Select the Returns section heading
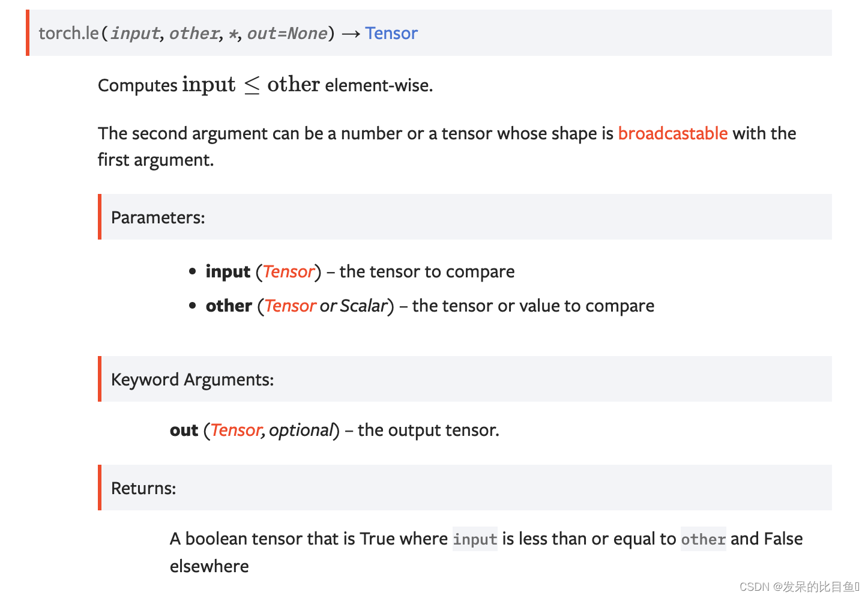The image size is (868, 598). pos(143,488)
